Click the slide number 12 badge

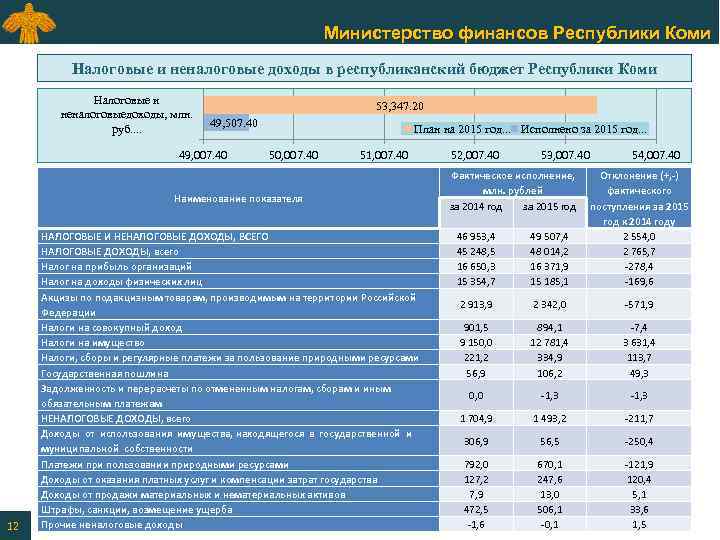[15, 525]
